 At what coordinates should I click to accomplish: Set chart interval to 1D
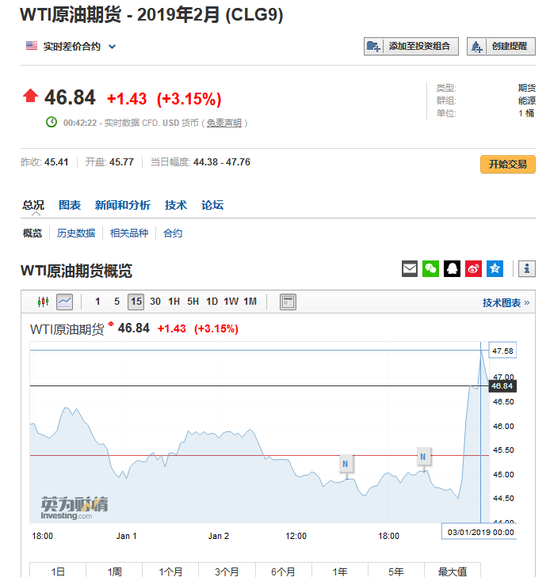pyautogui.click(x=212, y=302)
